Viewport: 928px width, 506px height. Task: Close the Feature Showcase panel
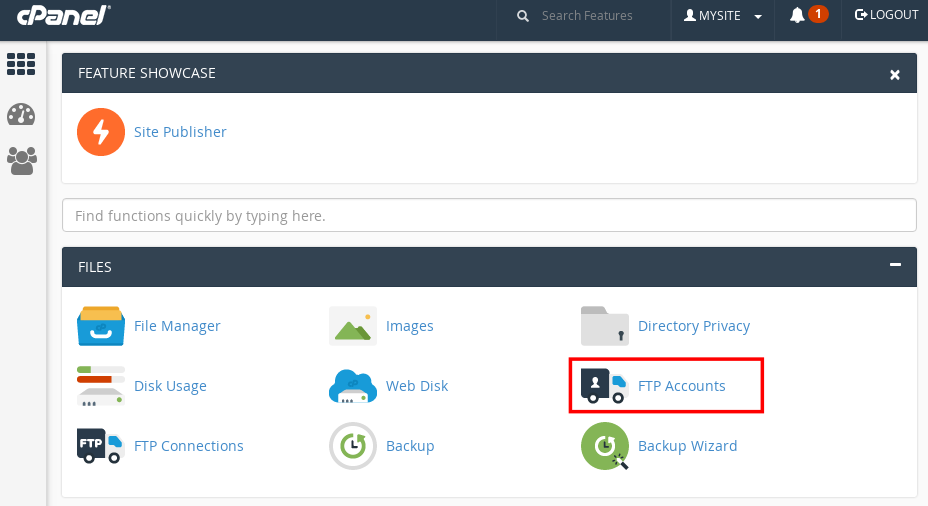(895, 74)
